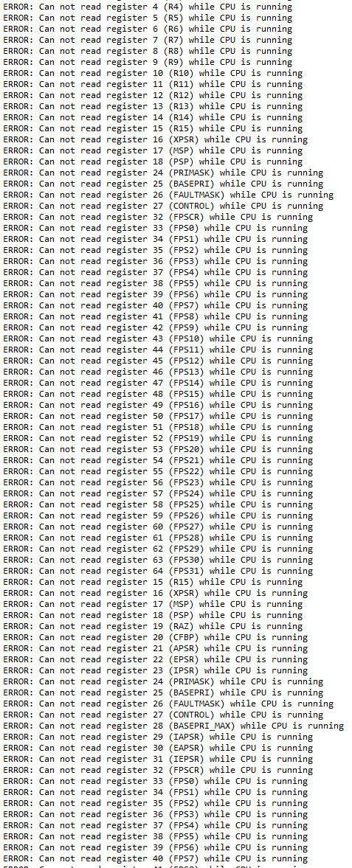Screen dimensions: 352x868
Task: Select the register 7 (R7) error line
Action: [x=148, y=40]
